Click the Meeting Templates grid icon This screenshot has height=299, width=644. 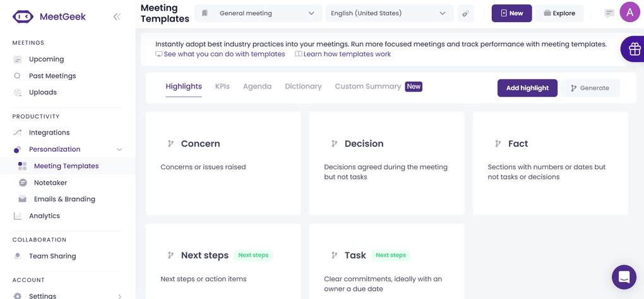pyautogui.click(x=23, y=166)
